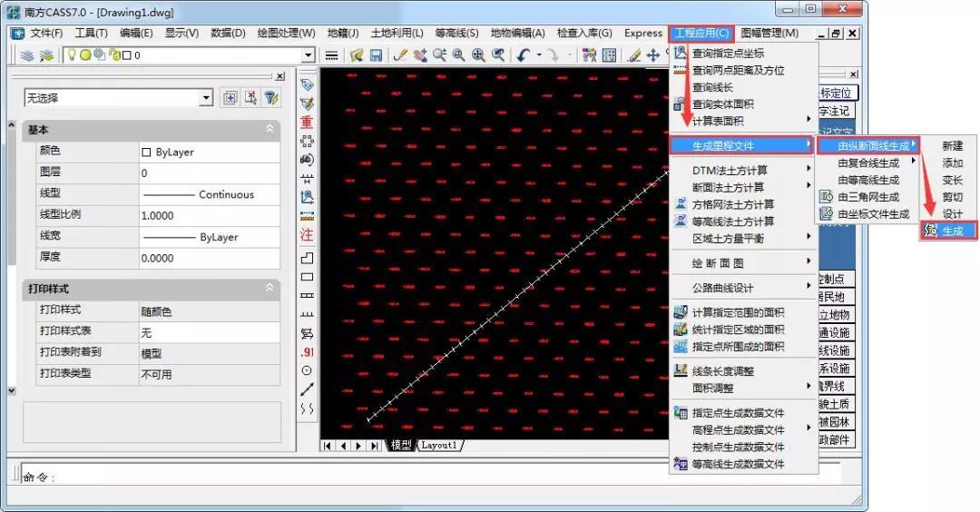980x512 pixels.
Task: Expand the 公路曲线设计 submenu
Action: point(743,288)
